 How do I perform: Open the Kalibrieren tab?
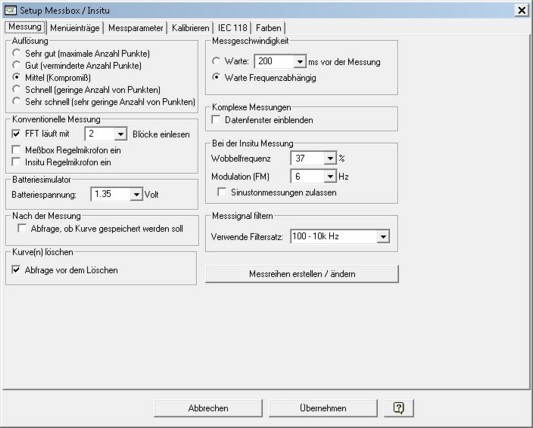(x=190, y=28)
